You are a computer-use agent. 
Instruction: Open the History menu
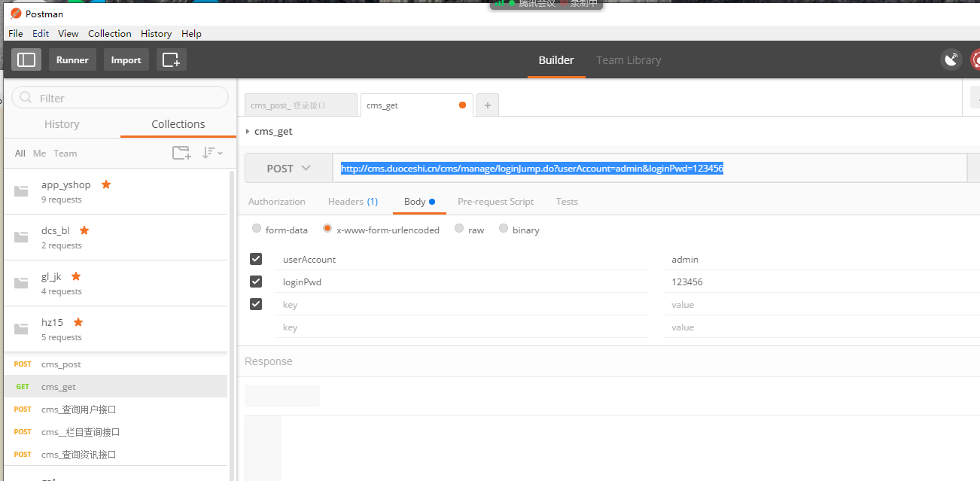(x=157, y=33)
